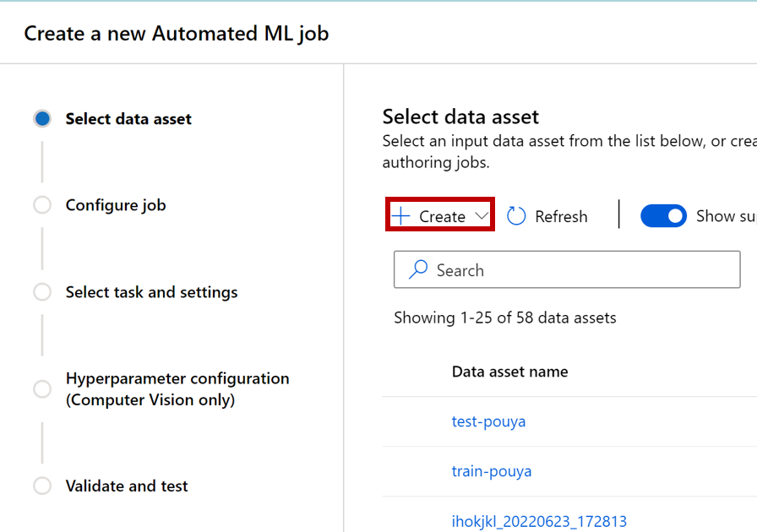Click the Refresh circular arrow icon
Image resolution: width=757 pixels, height=532 pixels.
(516, 216)
